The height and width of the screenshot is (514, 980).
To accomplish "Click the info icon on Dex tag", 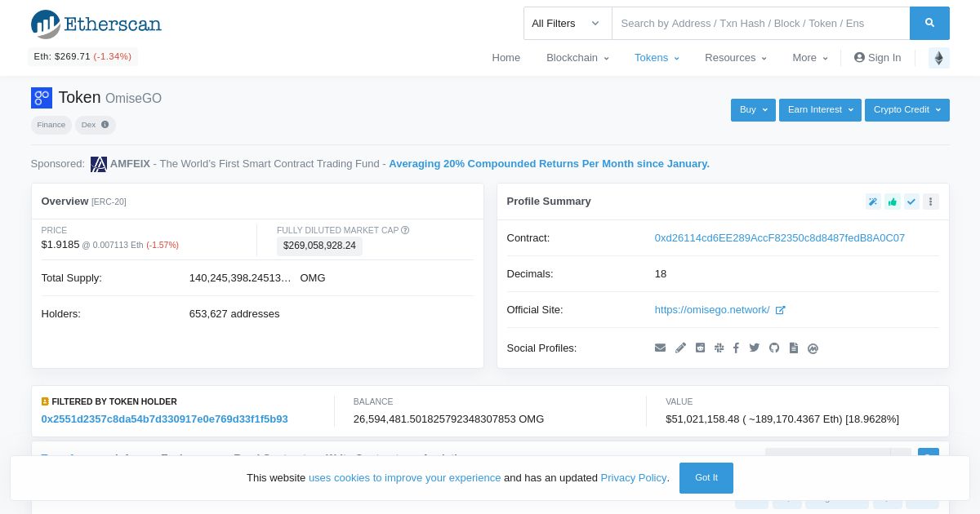I will point(105,125).
